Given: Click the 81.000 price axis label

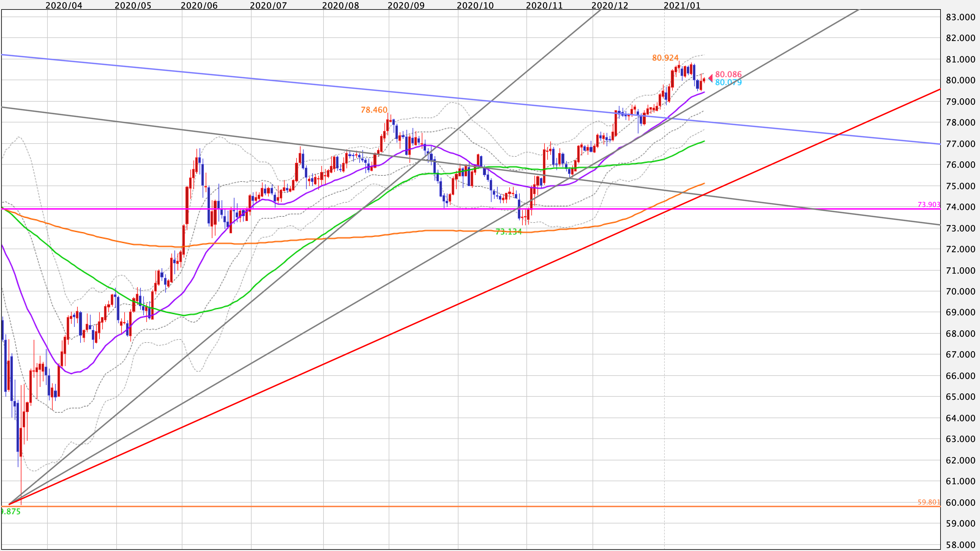Looking at the screenshot, I should [961, 59].
